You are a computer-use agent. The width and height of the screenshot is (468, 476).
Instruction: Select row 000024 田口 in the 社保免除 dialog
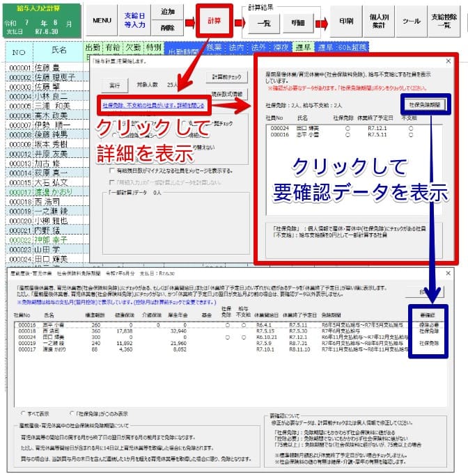(x=354, y=129)
